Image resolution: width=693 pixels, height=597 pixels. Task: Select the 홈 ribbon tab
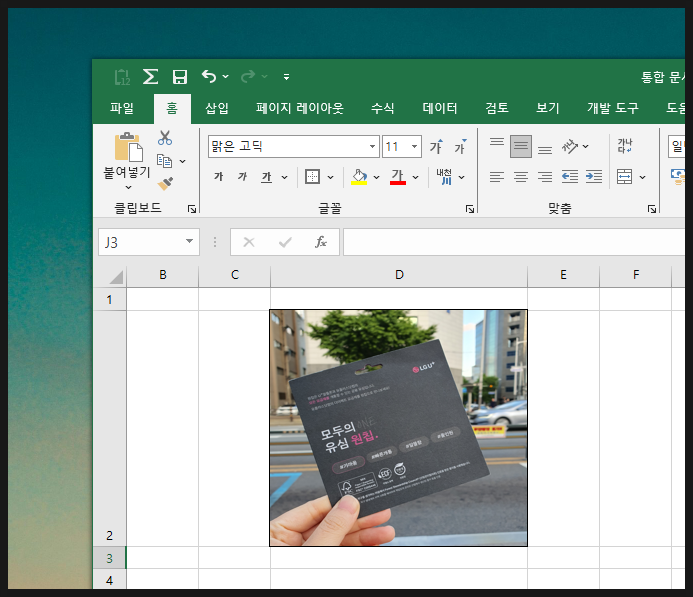[x=172, y=108]
